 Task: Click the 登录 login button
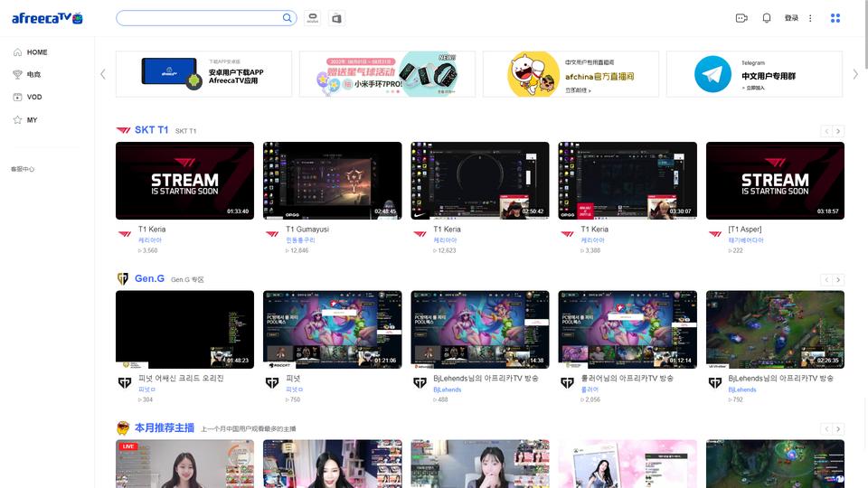click(792, 18)
